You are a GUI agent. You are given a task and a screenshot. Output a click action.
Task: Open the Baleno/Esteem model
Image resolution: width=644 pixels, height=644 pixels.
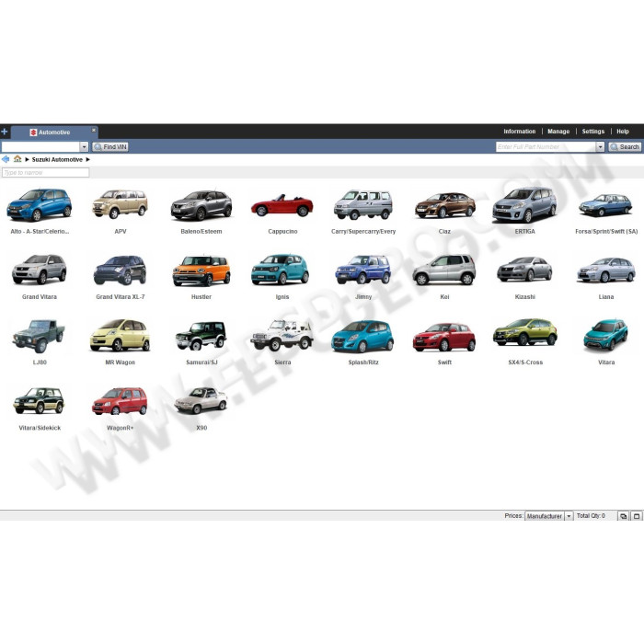pyautogui.click(x=201, y=211)
